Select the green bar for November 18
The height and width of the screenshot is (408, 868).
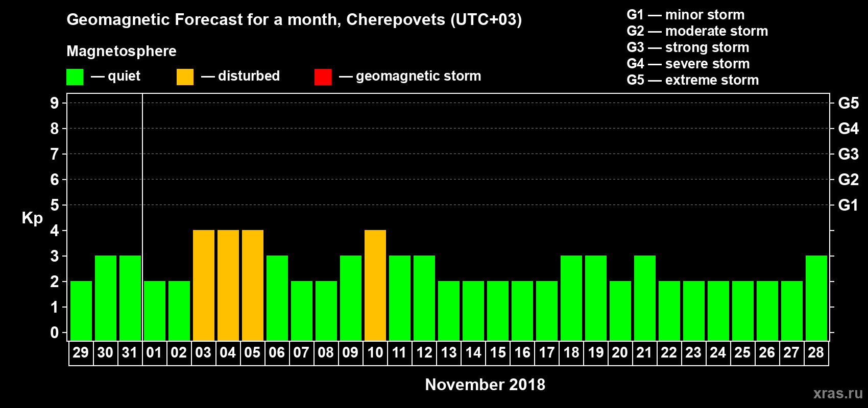(x=571, y=298)
